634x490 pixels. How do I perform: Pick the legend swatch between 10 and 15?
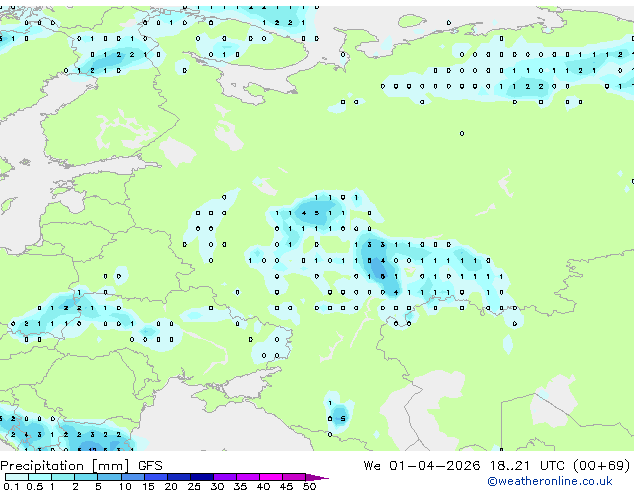pyautogui.click(x=133, y=477)
